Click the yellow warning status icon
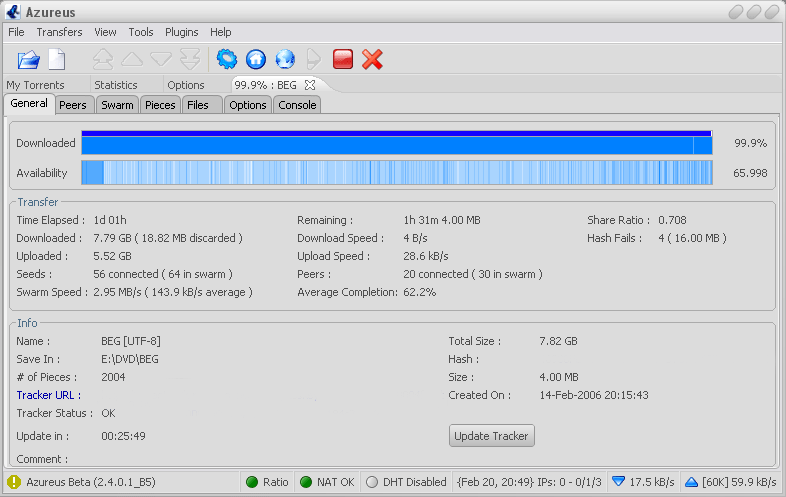Image resolution: width=786 pixels, height=497 pixels. pyautogui.click(x=14, y=482)
